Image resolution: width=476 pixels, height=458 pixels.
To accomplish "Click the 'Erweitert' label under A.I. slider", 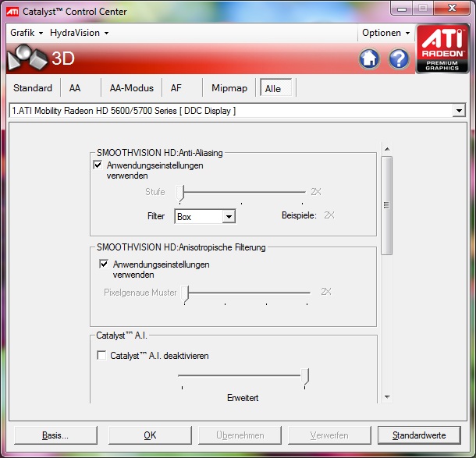I will click(243, 398).
